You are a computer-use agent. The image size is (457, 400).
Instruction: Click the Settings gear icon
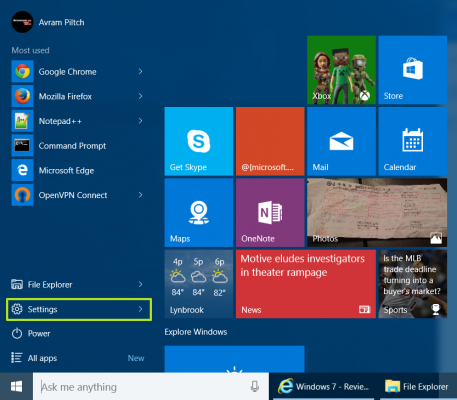tap(17, 309)
